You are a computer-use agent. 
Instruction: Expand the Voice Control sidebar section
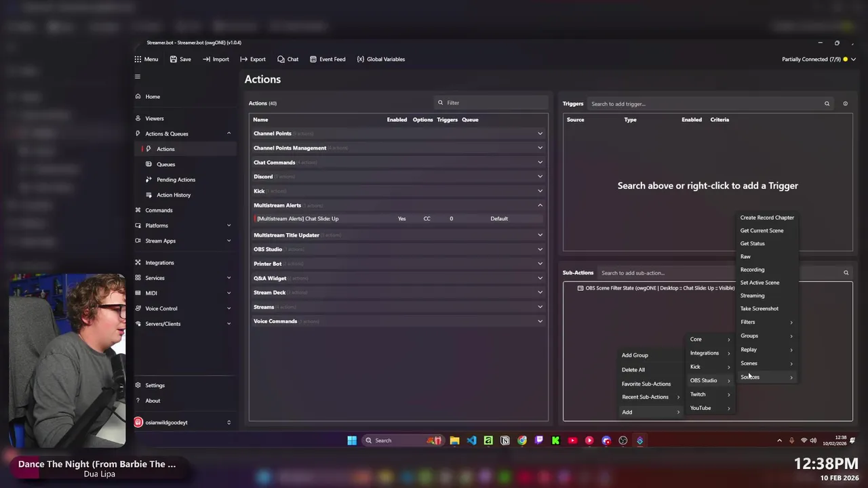[184, 308]
